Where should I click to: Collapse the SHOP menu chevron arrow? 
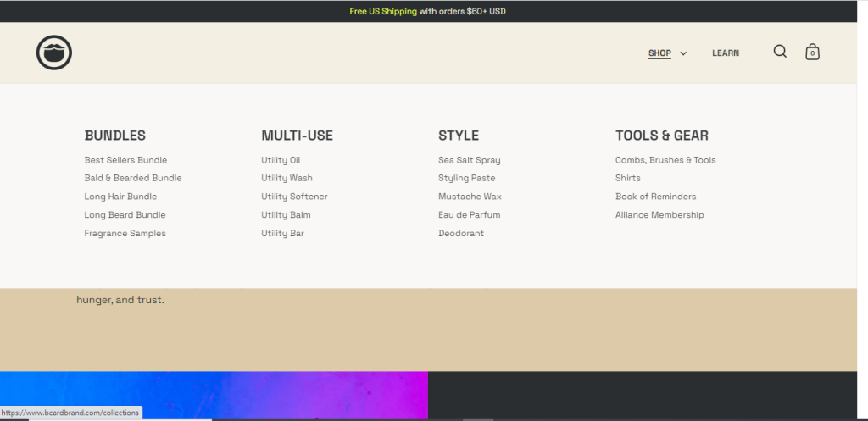coord(683,53)
